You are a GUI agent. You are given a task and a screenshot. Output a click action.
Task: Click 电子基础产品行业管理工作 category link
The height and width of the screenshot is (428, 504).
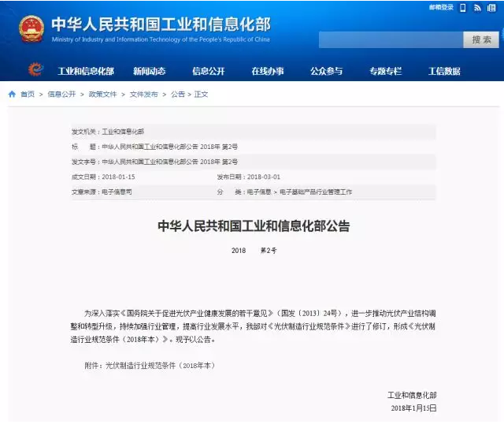click(x=316, y=192)
